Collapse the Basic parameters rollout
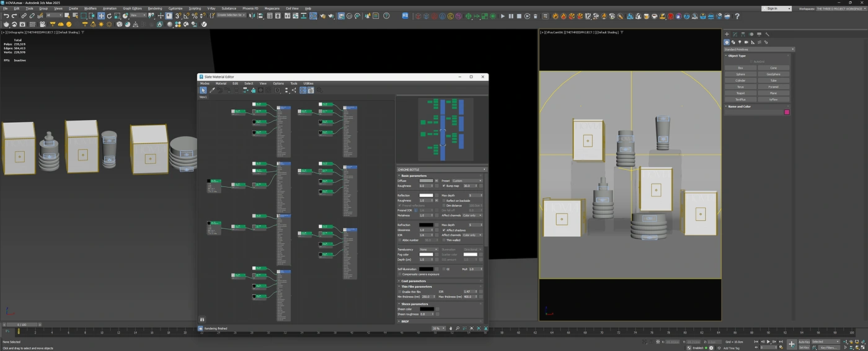Screen dimensions: 868x351 tap(414, 175)
